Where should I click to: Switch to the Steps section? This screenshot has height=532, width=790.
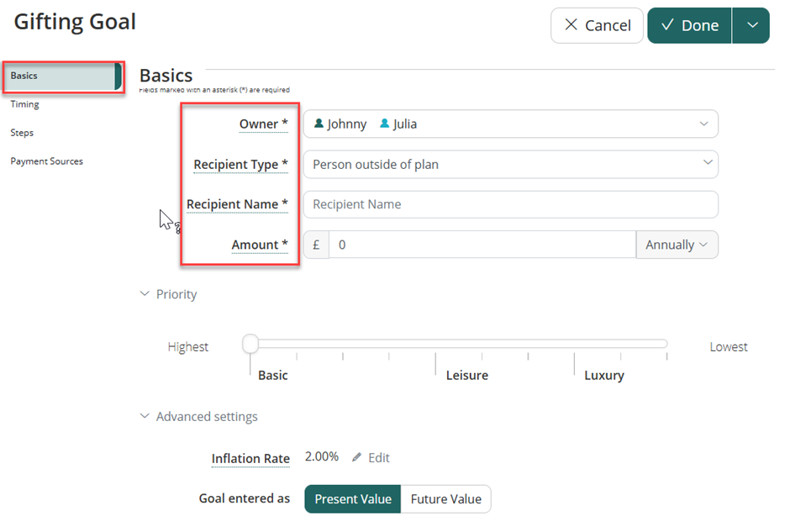[x=22, y=133]
